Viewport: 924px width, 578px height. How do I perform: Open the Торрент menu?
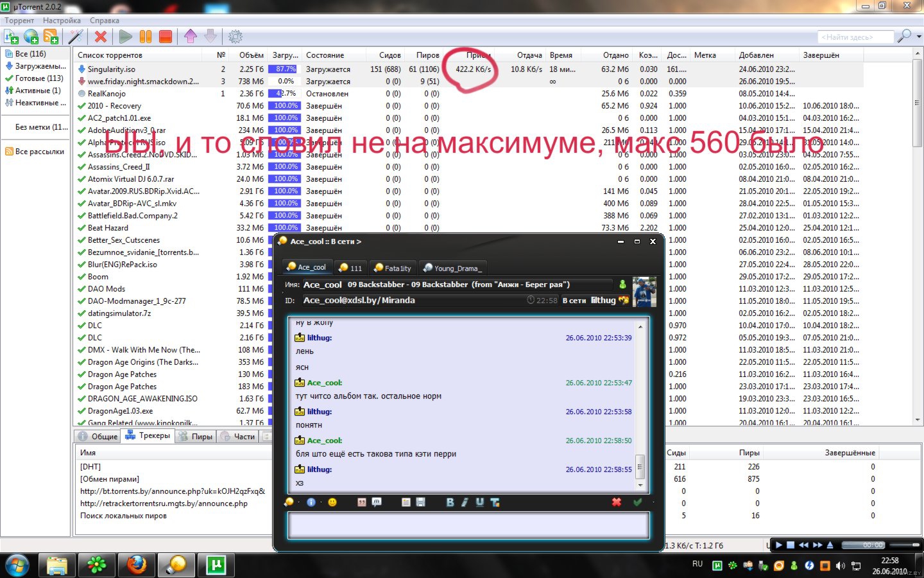pos(19,21)
